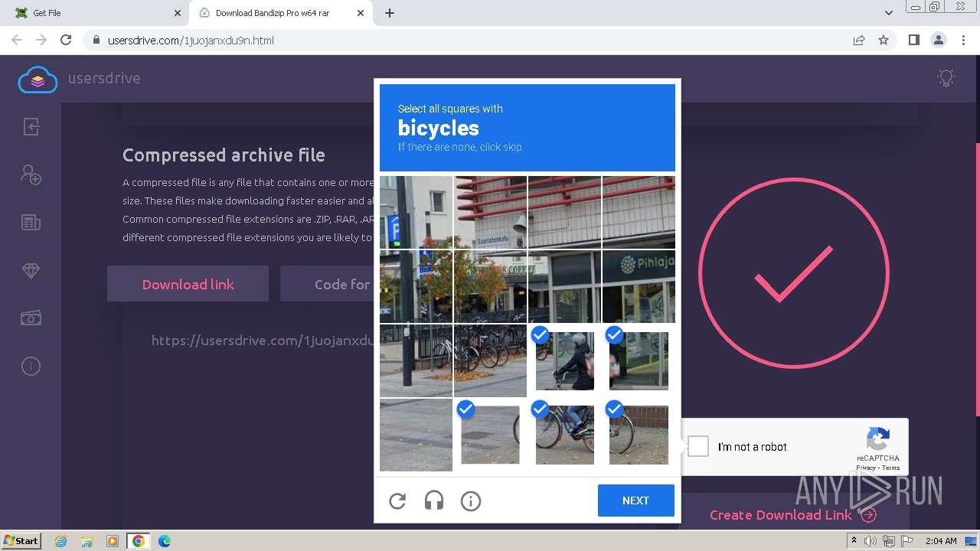Open the taskbar media player icon
Viewport: 980px width, 551px height.
click(113, 541)
